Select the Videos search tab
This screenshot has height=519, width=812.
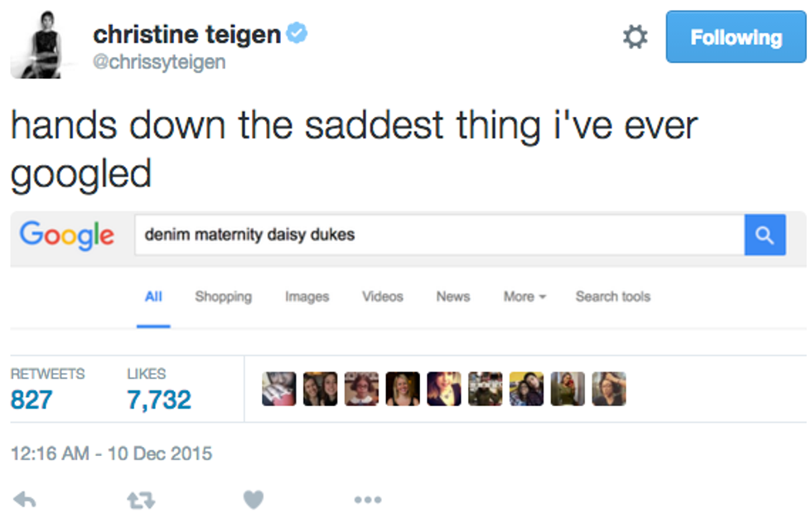click(382, 297)
